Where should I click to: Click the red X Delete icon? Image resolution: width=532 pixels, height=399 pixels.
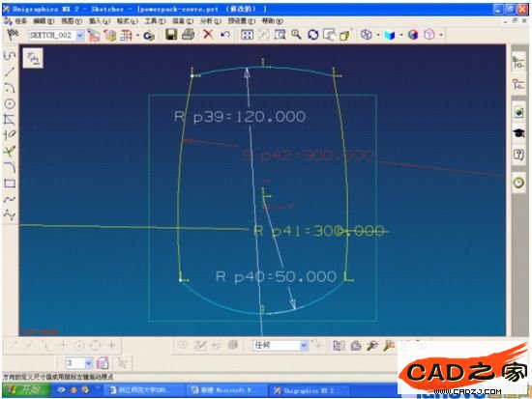click(208, 35)
